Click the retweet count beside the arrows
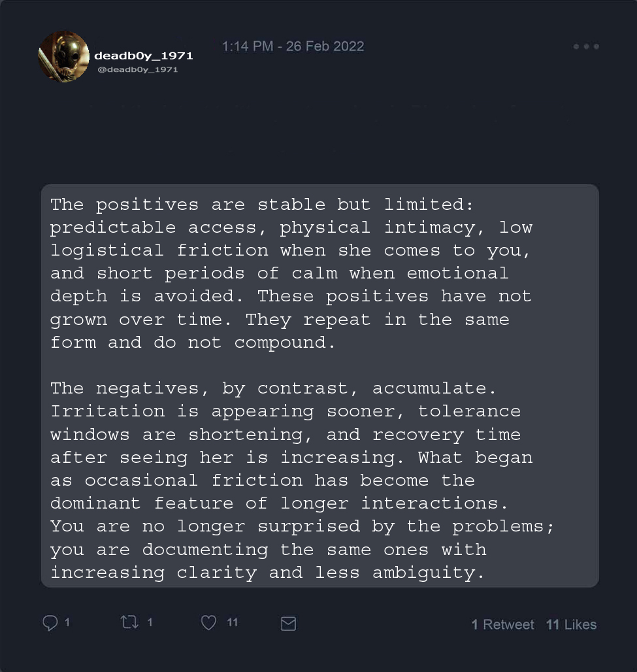Screen dimensions: 637x672 [150, 623]
